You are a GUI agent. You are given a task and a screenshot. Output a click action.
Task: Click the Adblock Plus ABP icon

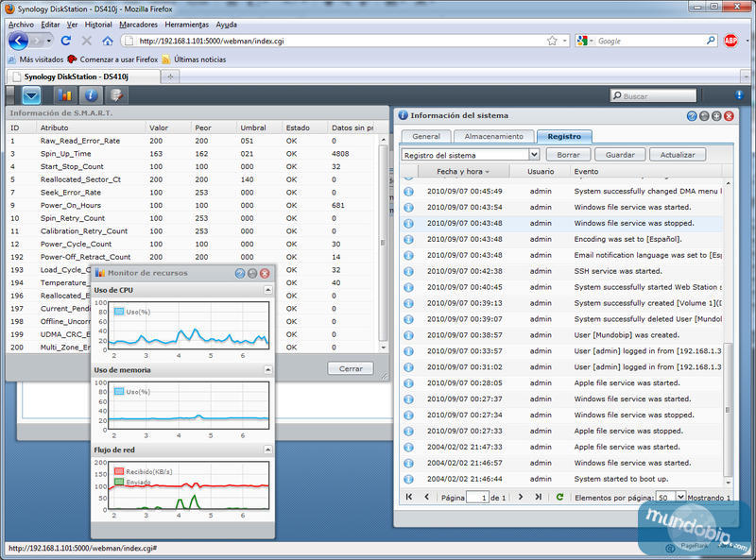(730, 41)
